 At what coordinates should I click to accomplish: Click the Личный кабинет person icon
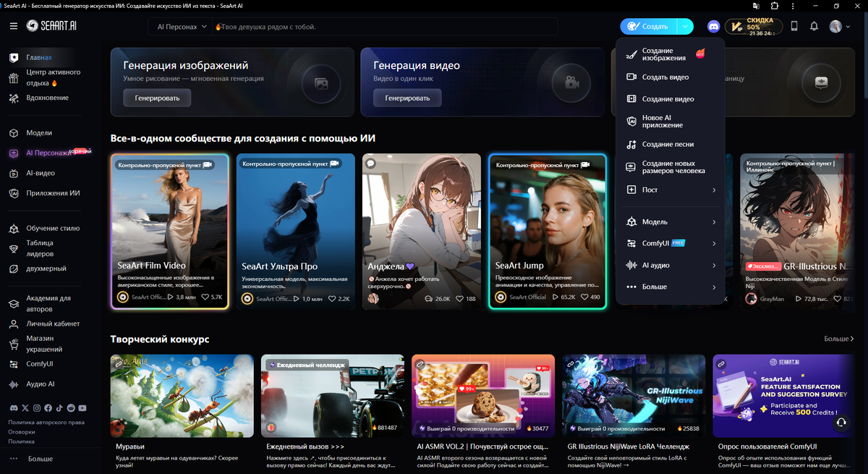[13, 323]
